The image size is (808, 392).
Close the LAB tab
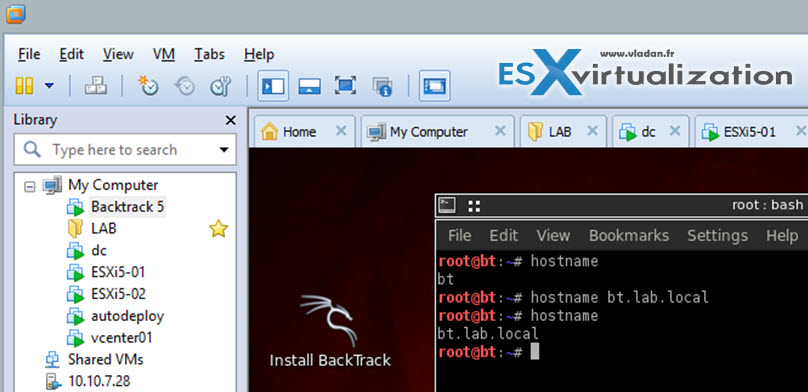pyautogui.click(x=593, y=131)
